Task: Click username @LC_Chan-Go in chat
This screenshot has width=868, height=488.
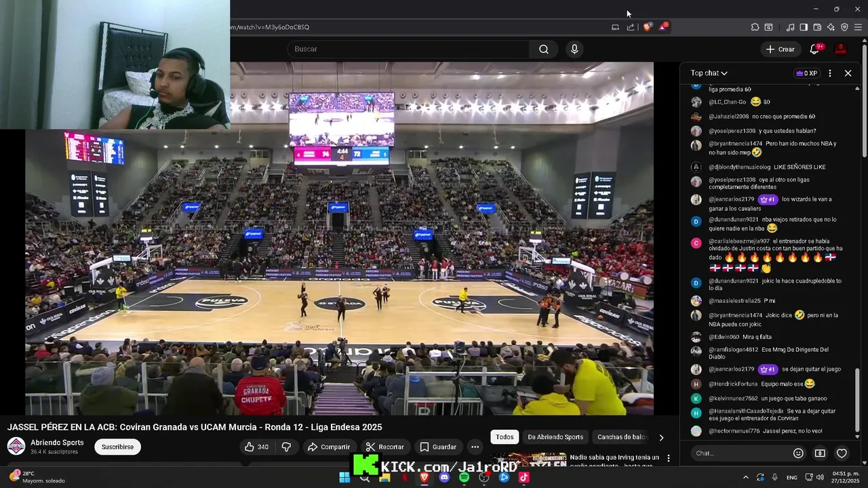Action: click(x=727, y=102)
